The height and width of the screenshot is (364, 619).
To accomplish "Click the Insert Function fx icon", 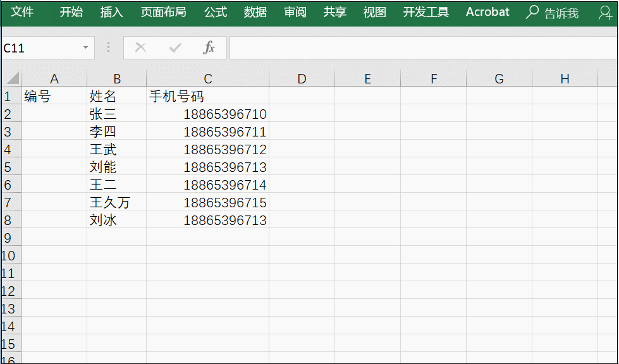I will tap(209, 48).
